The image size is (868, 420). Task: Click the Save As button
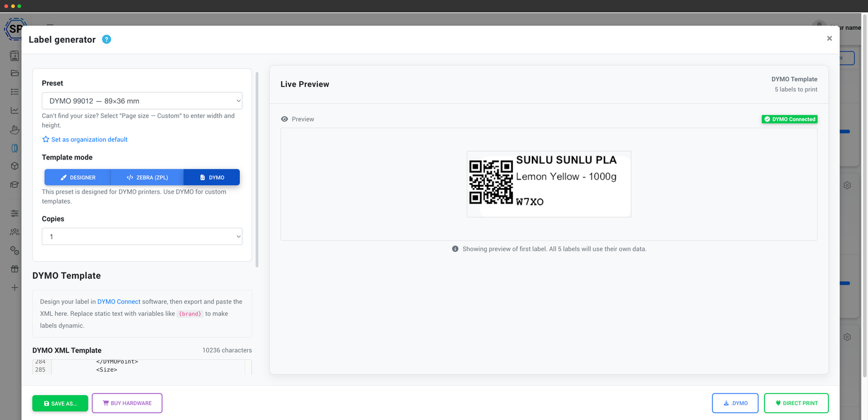60,403
